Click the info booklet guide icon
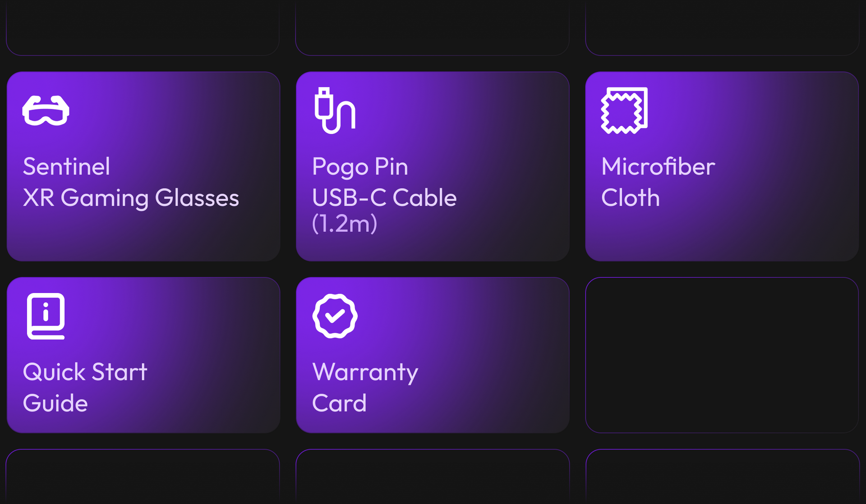 [x=46, y=316]
